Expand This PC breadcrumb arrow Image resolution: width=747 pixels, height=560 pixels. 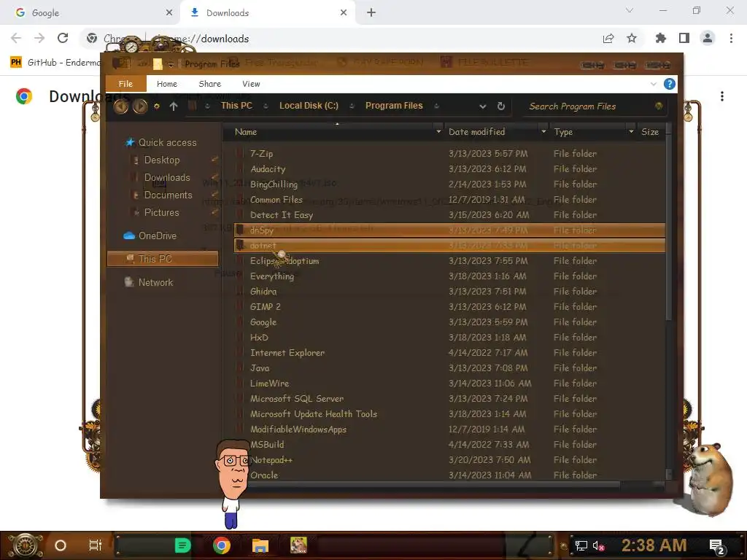click(x=266, y=106)
